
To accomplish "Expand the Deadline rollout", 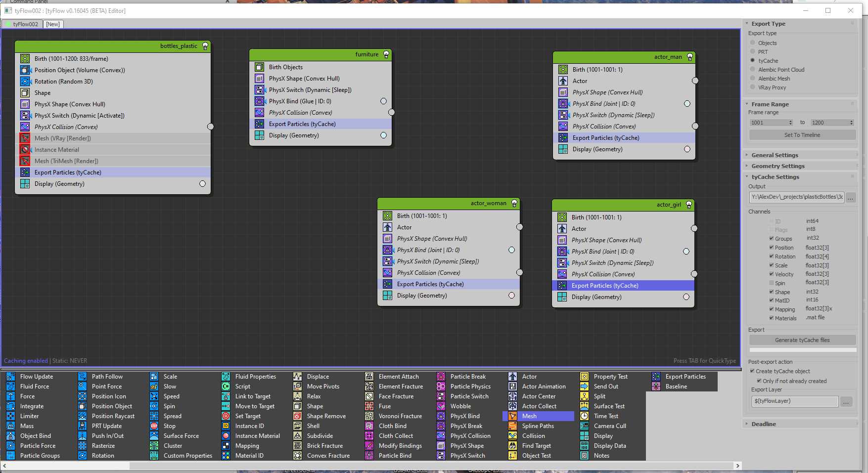I will pos(763,424).
